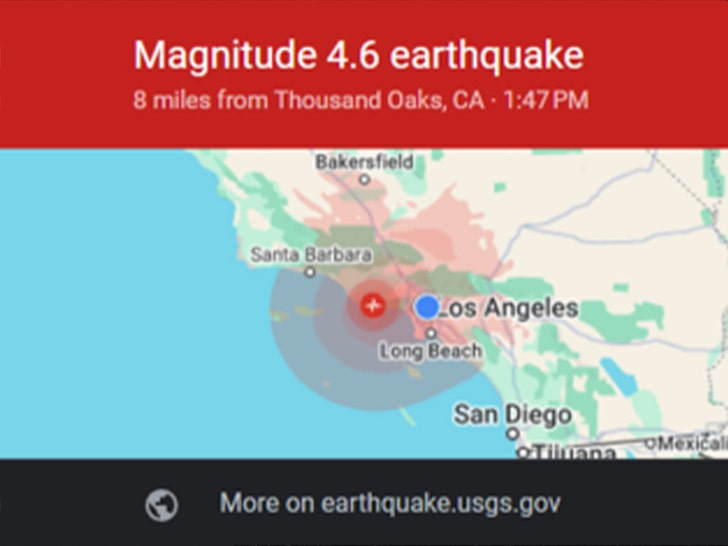Click the Bakersfield map label

(364, 162)
